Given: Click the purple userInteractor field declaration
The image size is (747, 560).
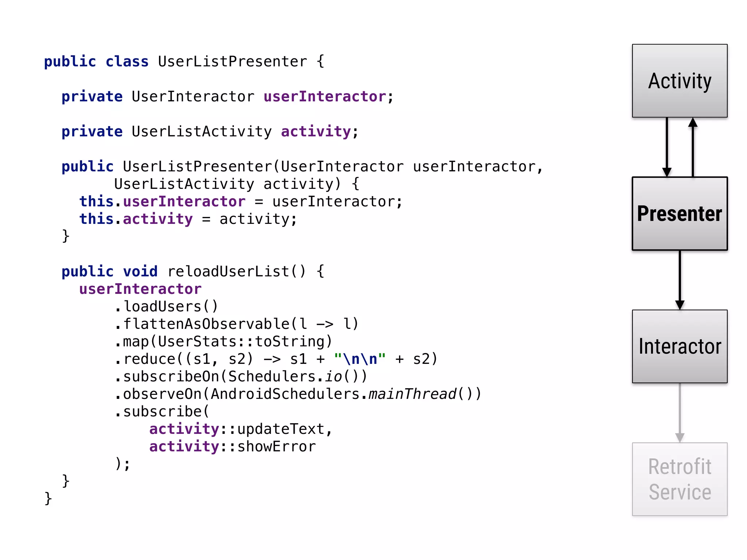Looking at the screenshot, I should point(325,97).
